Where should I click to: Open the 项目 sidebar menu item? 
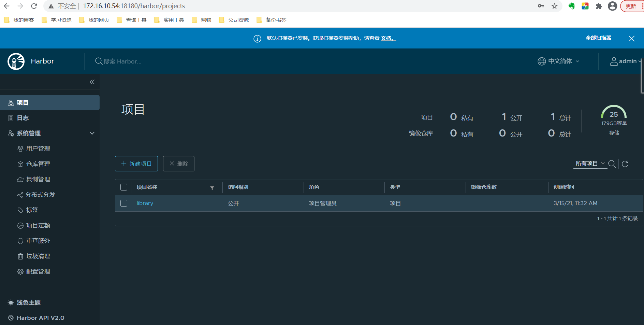(x=50, y=102)
